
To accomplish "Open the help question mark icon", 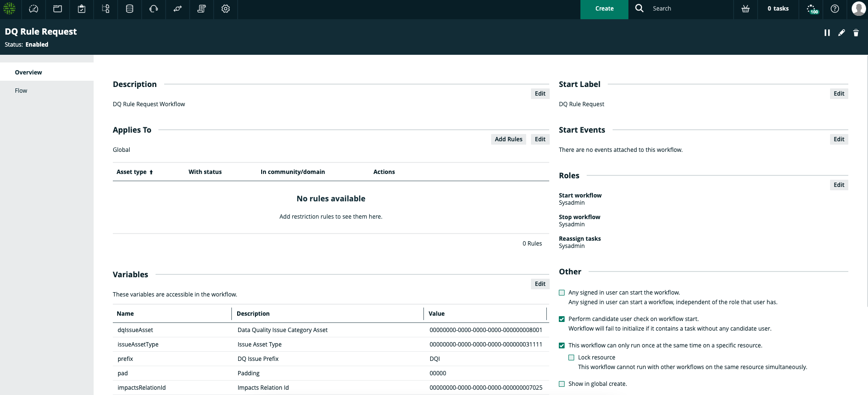I will pos(835,9).
